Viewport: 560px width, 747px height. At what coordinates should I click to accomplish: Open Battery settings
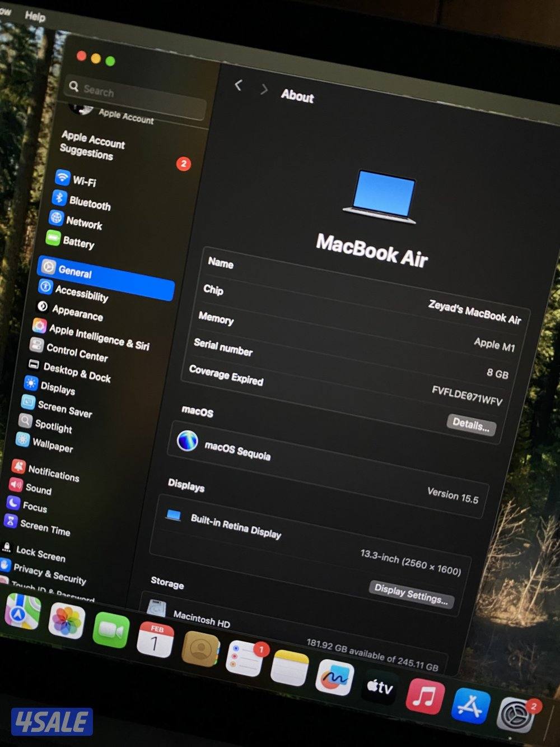click(78, 242)
